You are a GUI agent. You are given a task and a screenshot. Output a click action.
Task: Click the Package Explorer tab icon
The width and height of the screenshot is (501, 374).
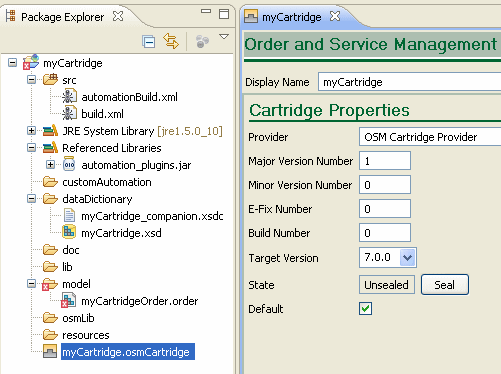coord(10,16)
